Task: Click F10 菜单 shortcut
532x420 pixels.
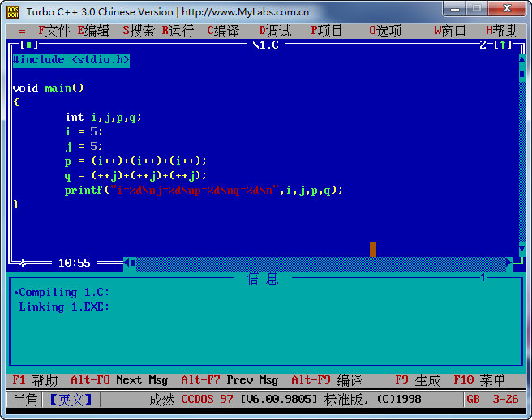Action: point(479,380)
